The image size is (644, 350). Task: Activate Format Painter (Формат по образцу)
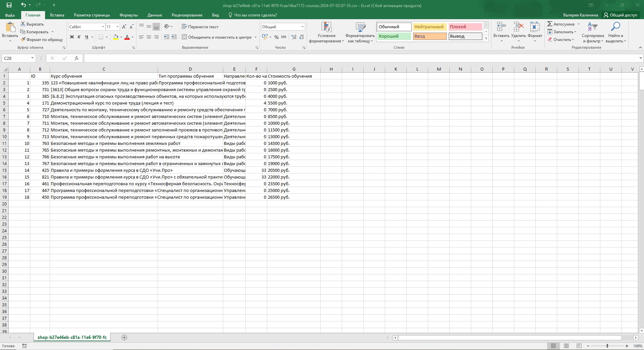point(42,40)
